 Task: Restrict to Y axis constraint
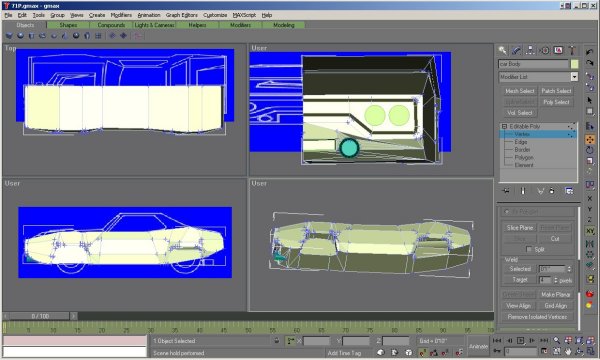pos(590,209)
